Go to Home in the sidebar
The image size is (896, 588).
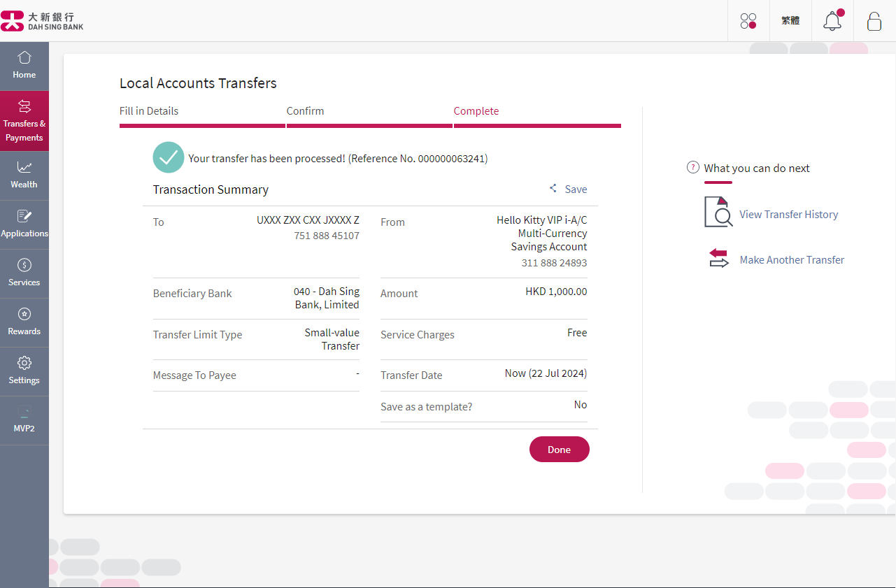[24, 66]
